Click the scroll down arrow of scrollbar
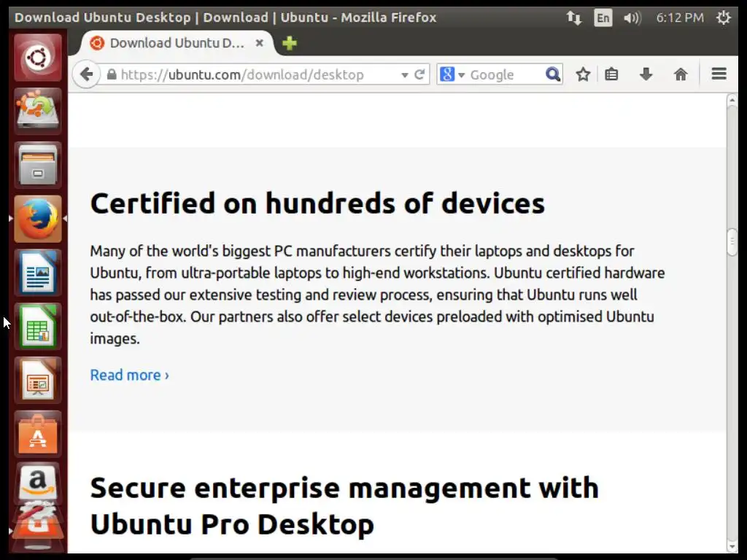 point(732,547)
